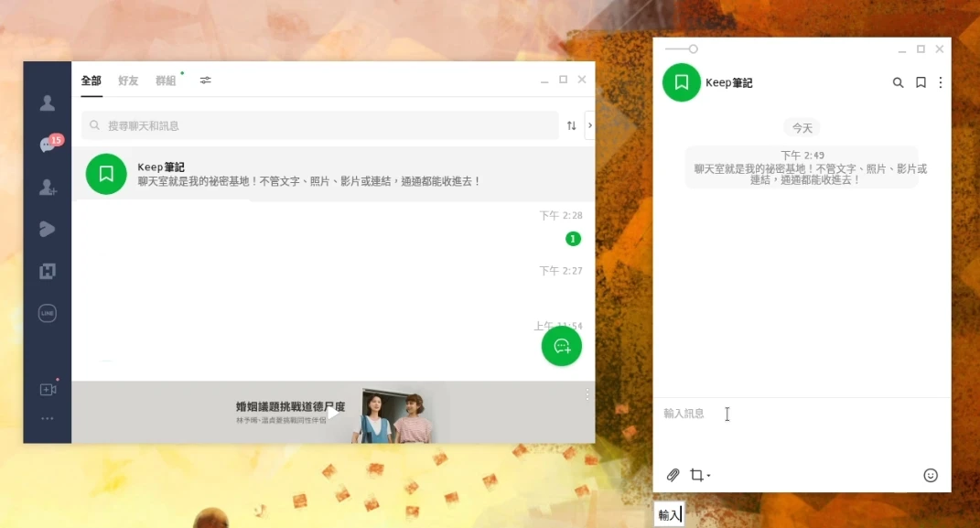This screenshot has height=528, width=980.
Task: Switch to the 好友 tab
Action: [128, 81]
